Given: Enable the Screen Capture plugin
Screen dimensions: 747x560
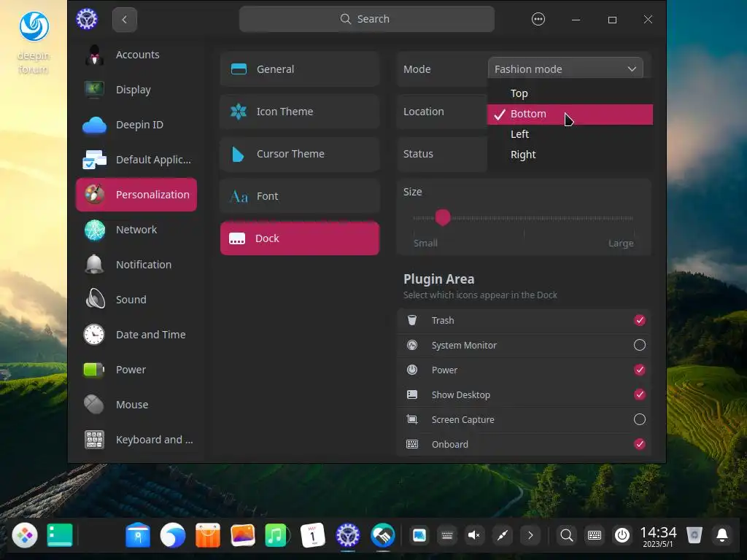Looking at the screenshot, I should (639, 419).
